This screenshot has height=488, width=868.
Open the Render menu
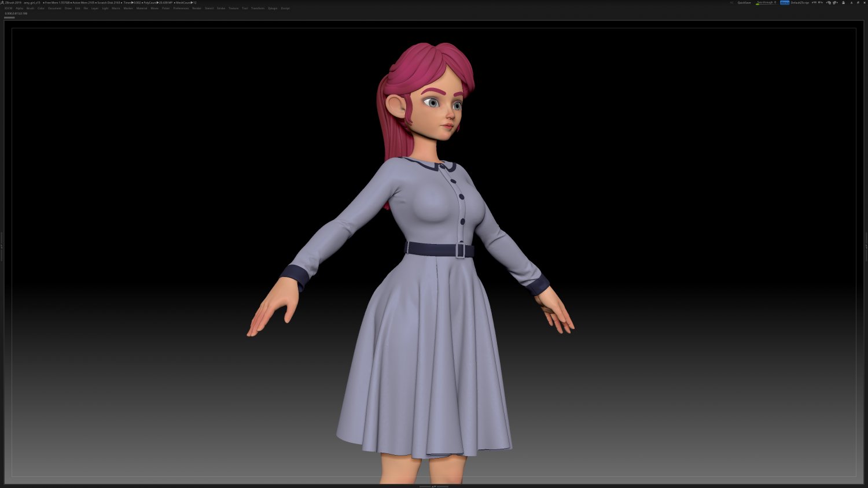tap(197, 8)
